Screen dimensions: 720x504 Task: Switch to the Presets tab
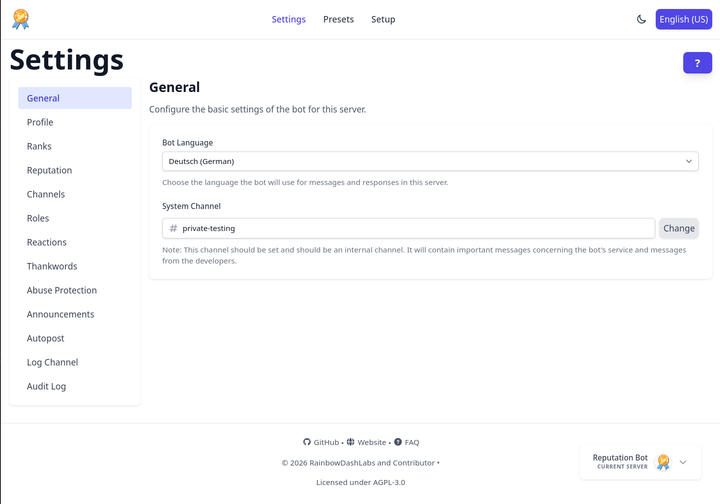tap(338, 19)
